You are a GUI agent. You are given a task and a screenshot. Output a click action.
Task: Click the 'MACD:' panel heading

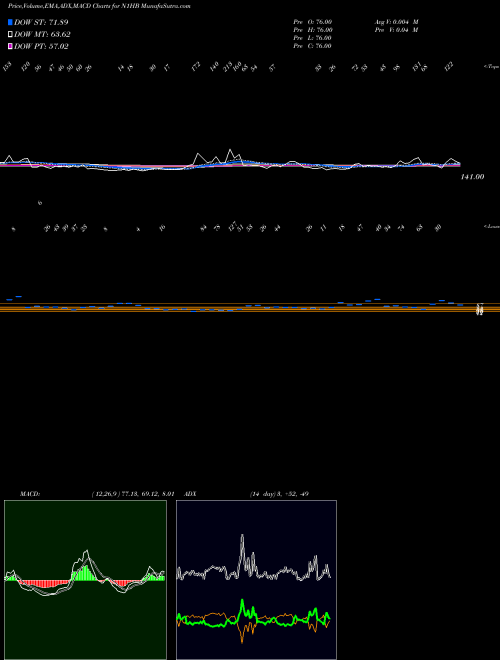[30, 494]
